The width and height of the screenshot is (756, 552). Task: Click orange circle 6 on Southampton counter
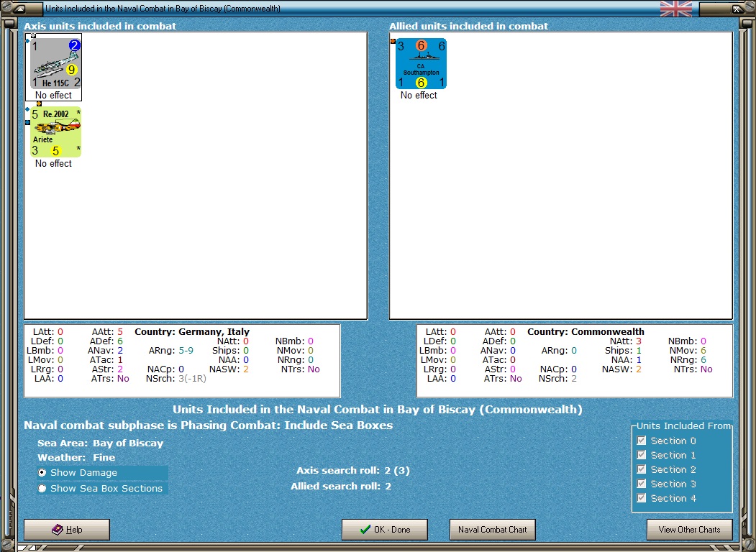pos(421,45)
